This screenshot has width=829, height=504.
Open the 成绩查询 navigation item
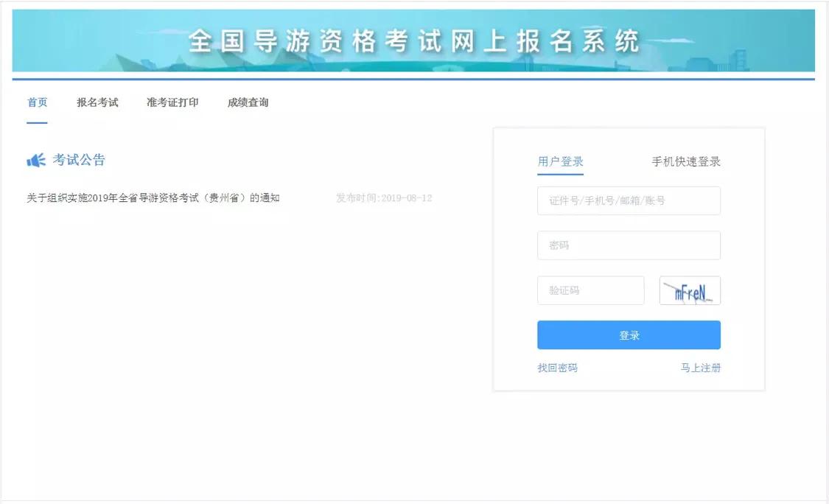[x=247, y=102]
